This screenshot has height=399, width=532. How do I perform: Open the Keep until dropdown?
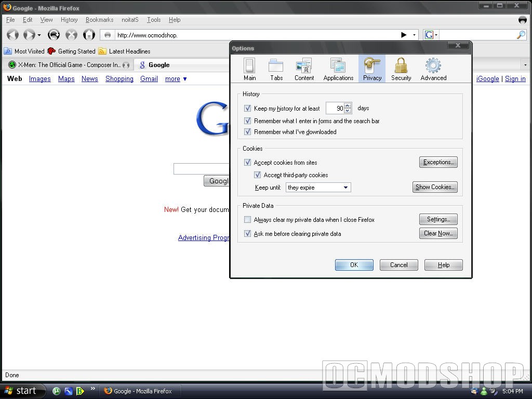pos(318,187)
